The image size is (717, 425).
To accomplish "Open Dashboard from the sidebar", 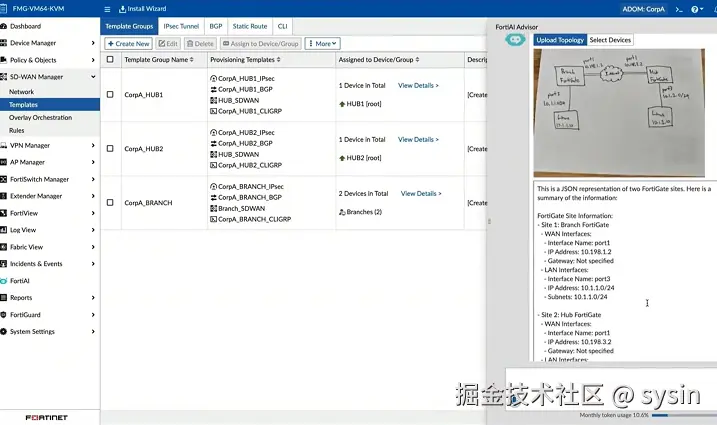I will point(25,26).
